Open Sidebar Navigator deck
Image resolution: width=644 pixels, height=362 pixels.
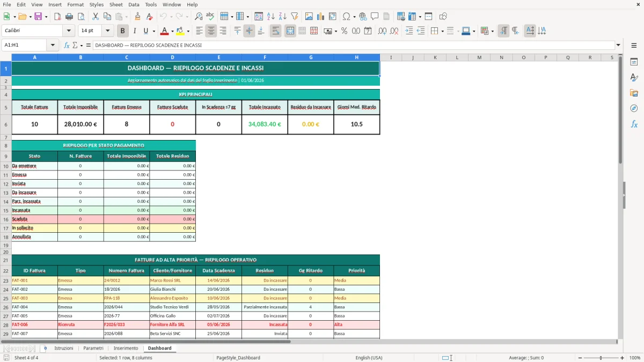(634, 108)
